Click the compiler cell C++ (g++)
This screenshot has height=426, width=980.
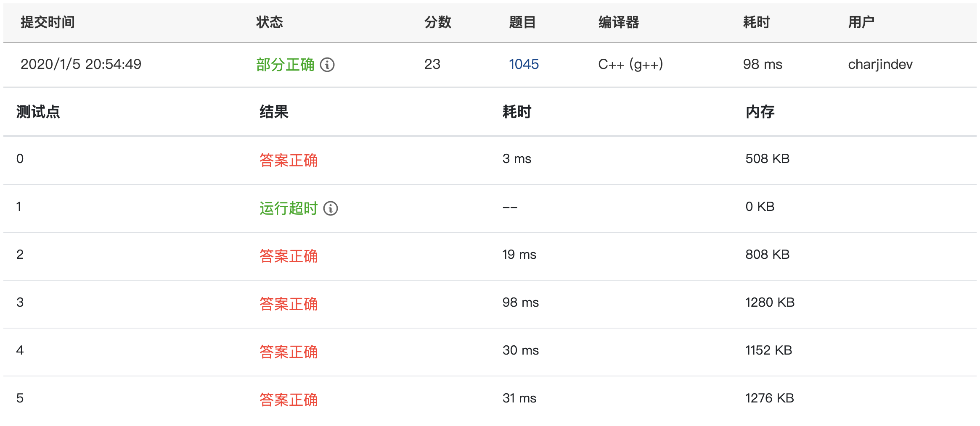630,64
